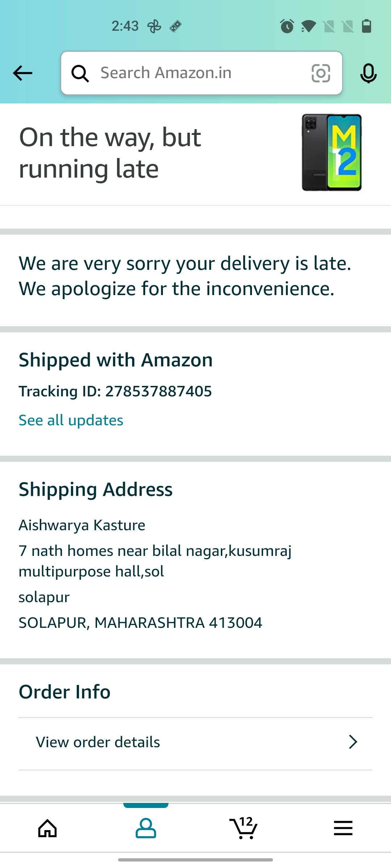Image resolution: width=391 pixels, height=868 pixels.
Task: Go to Home tab in bottom bar
Action: pos(48,828)
